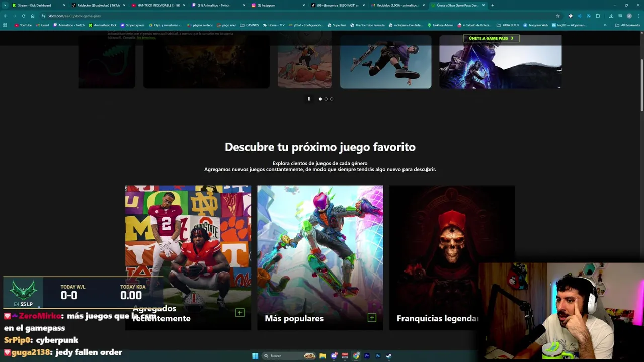Open the YouTube bookmark

(23, 25)
